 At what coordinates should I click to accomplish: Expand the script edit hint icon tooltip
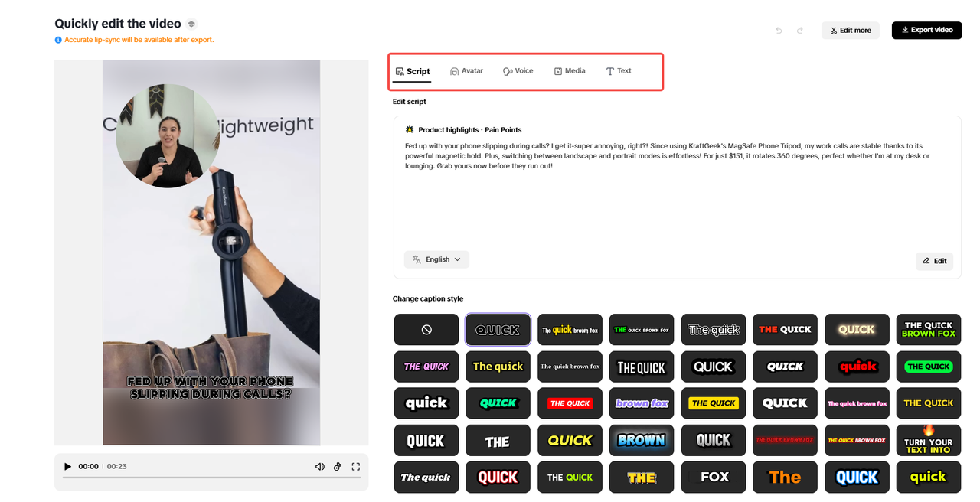click(x=58, y=39)
